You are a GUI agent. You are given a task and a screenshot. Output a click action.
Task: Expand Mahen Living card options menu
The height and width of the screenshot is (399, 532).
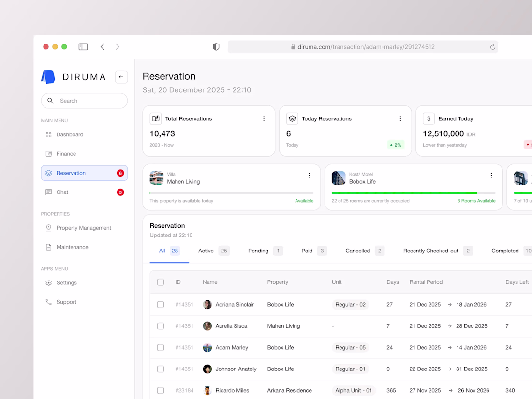tap(309, 176)
